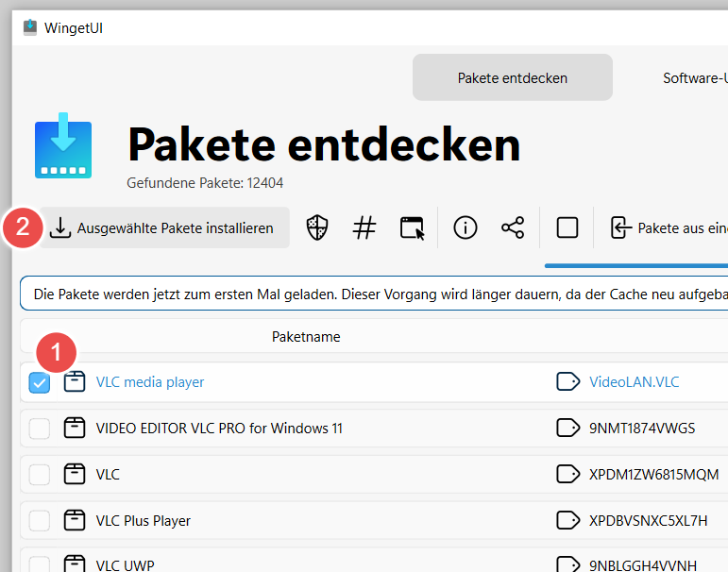
Task: Click XPDBVSNXC5XL7H package ID
Action: [x=648, y=521]
